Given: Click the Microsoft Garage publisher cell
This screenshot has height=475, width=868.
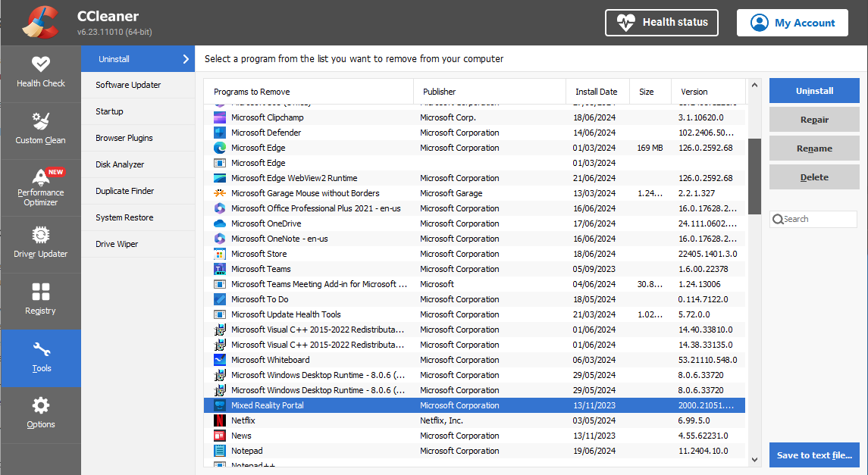Looking at the screenshot, I should pyautogui.click(x=451, y=193).
